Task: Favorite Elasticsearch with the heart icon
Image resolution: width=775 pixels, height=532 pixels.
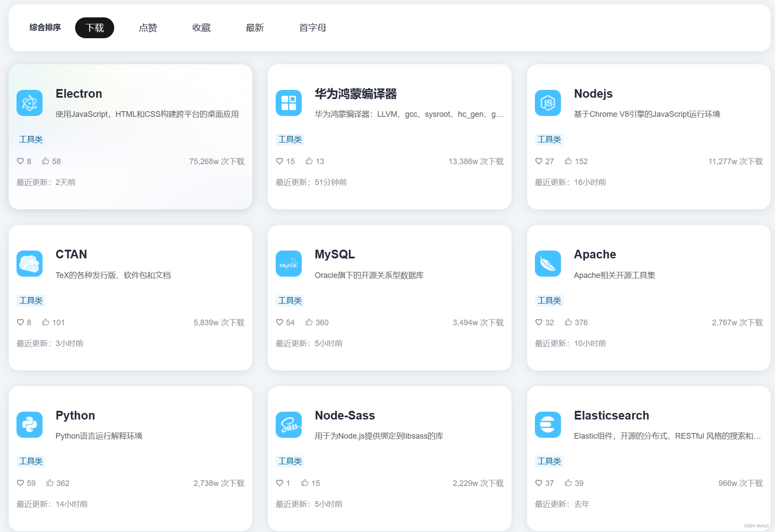Action: click(x=539, y=483)
